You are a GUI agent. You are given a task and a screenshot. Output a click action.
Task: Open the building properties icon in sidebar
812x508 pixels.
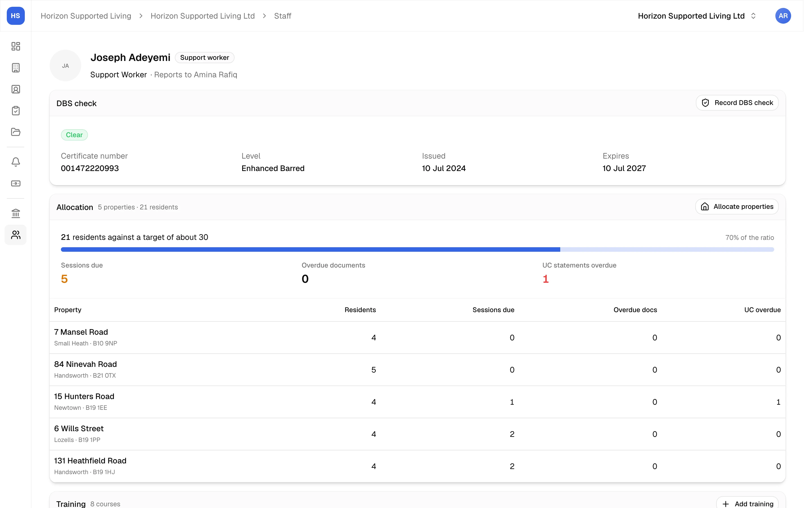click(x=16, y=67)
